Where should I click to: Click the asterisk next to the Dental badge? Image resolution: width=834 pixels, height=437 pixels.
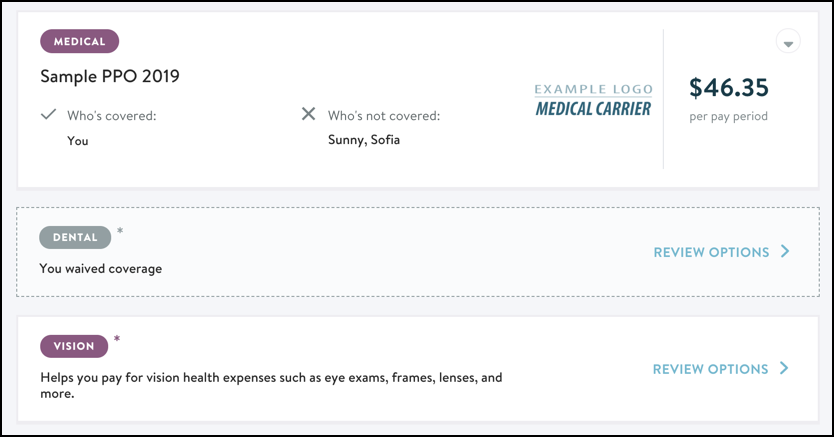tap(120, 231)
